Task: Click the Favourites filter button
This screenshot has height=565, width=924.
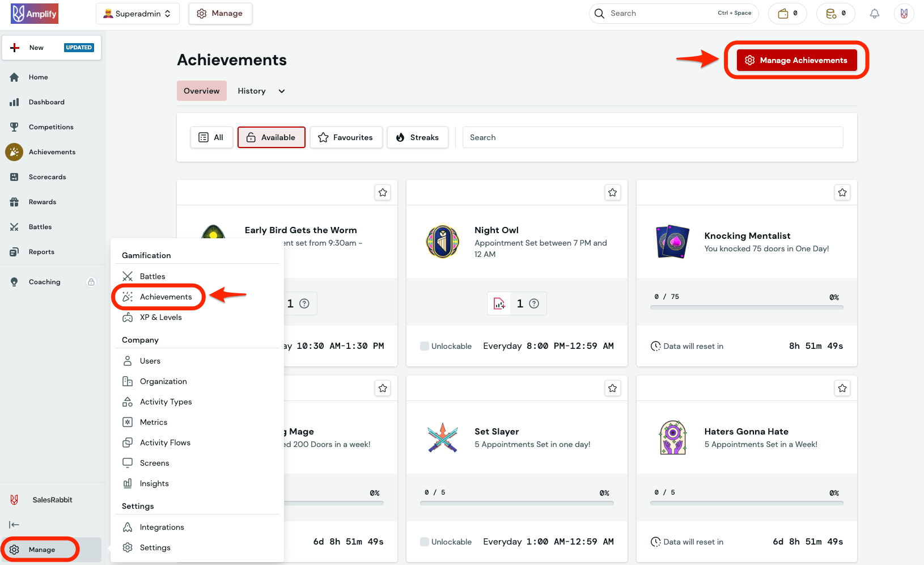Action: [x=346, y=137]
